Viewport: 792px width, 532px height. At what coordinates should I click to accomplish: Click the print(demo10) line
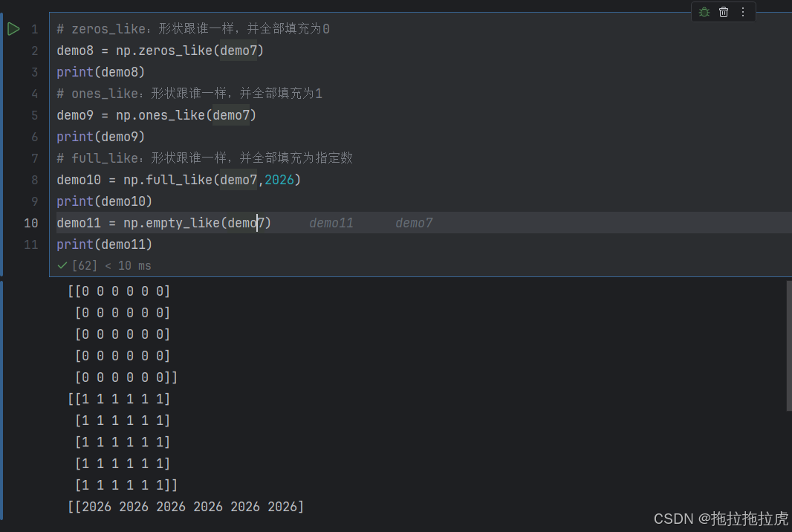(x=105, y=201)
